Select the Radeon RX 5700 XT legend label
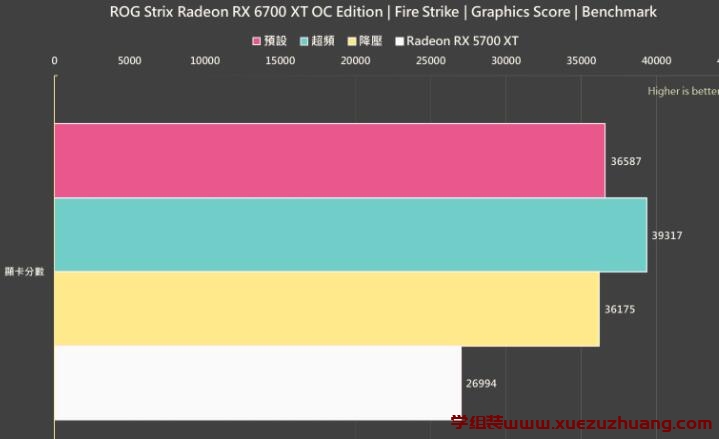719x439 pixels. click(x=462, y=41)
